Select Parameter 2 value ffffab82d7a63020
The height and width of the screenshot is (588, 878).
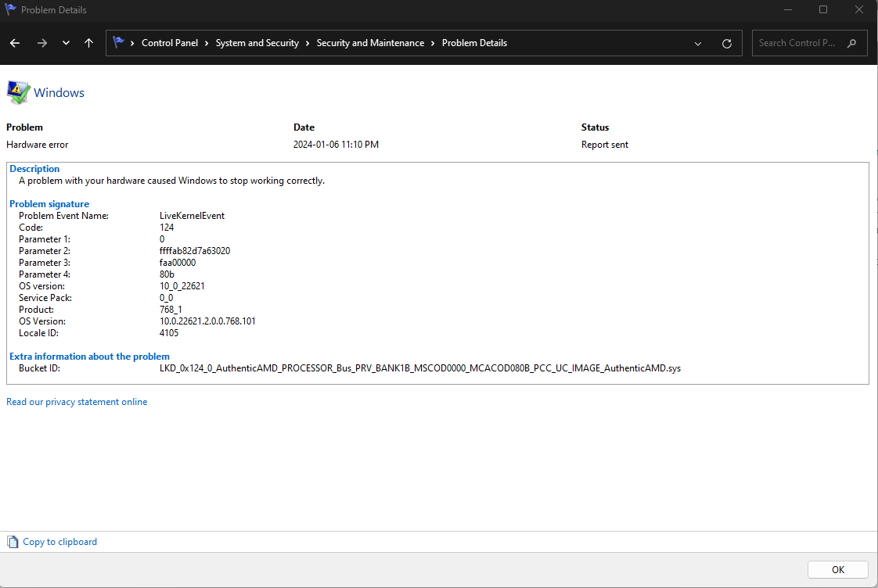pos(195,251)
